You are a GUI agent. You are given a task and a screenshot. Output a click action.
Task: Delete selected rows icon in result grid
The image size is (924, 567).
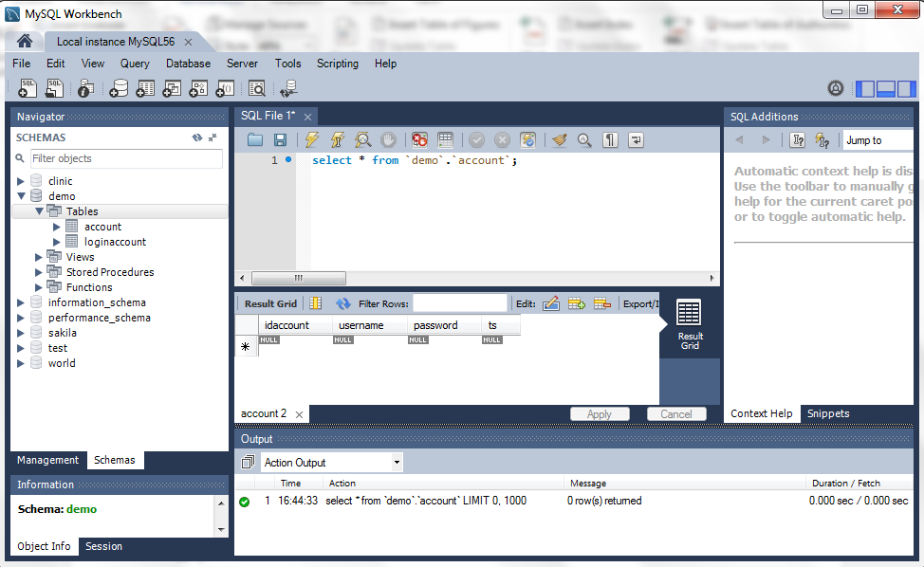(602, 303)
